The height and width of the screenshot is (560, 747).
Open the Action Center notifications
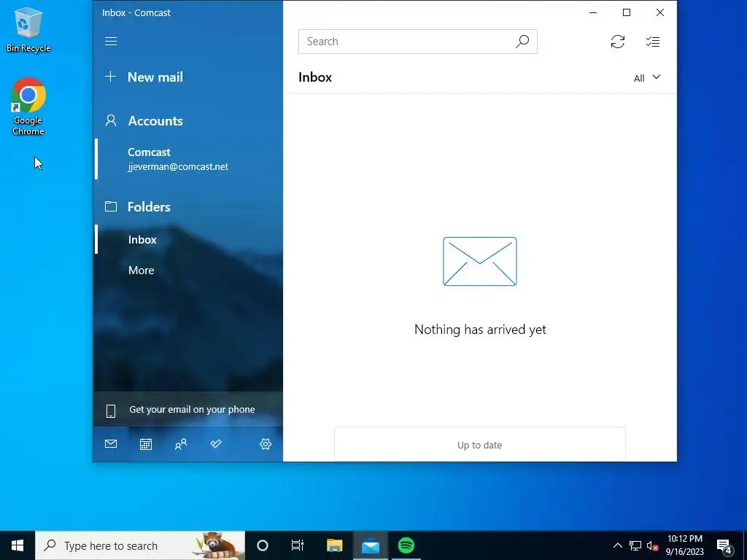pyautogui.click(x=724, y=545)
